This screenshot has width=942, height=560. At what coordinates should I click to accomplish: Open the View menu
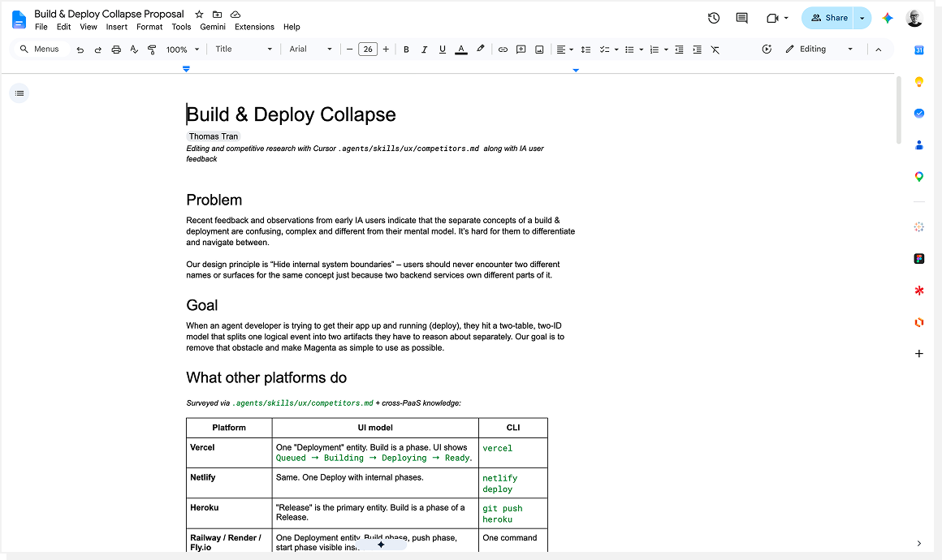[x=89, y=27]
